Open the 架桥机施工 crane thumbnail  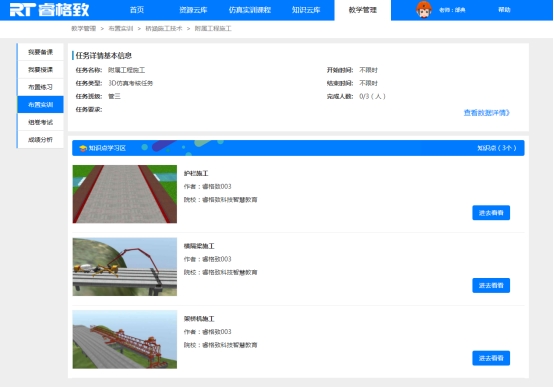click(125, 340)
